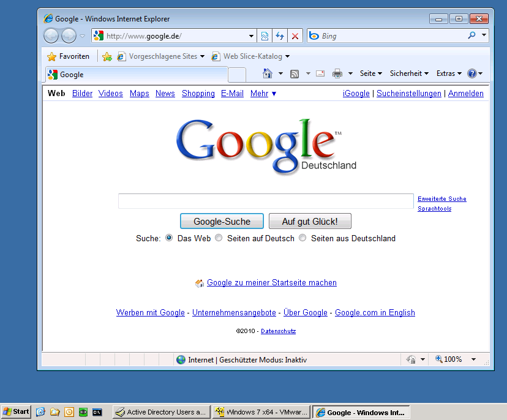Switch to Active Directory Users taskbar window
This screenshot has height=420, width=507.
click(x=162, y=412)
